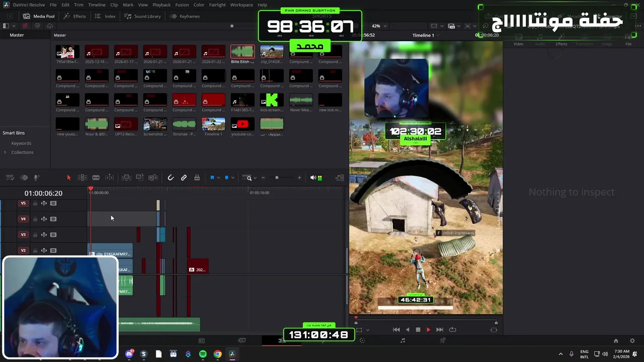Open the Deliver rocket page icon

(x=443, y=340)
